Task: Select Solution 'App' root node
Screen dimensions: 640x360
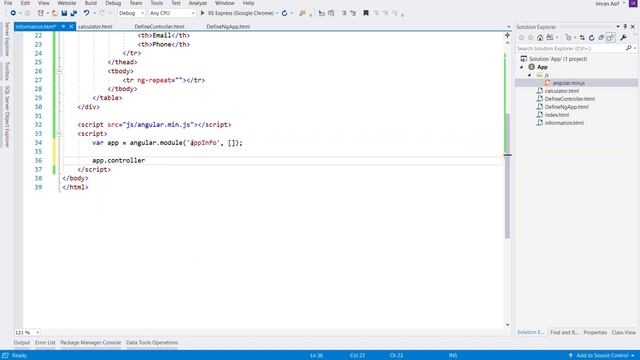Action: [558, 59]
